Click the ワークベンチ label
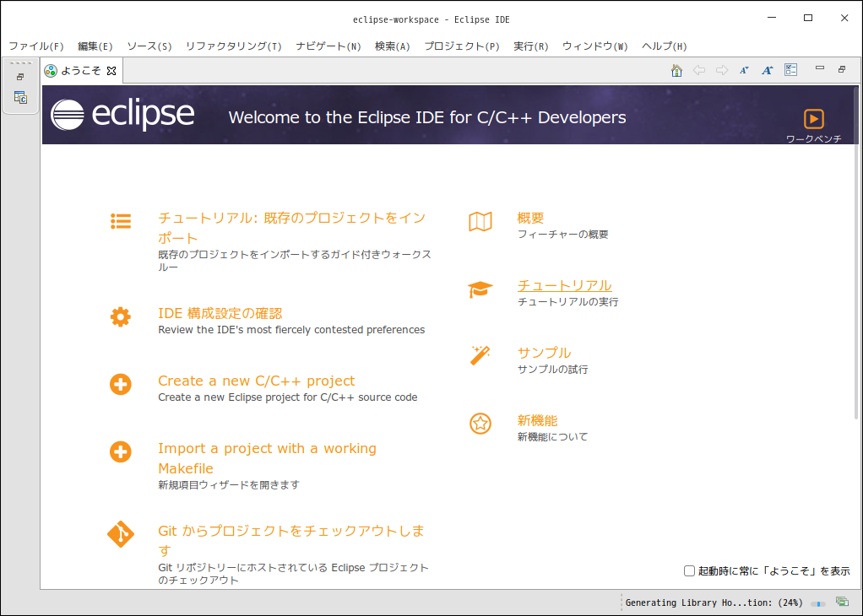The image size is (863, 616). [x=813, y=138]
